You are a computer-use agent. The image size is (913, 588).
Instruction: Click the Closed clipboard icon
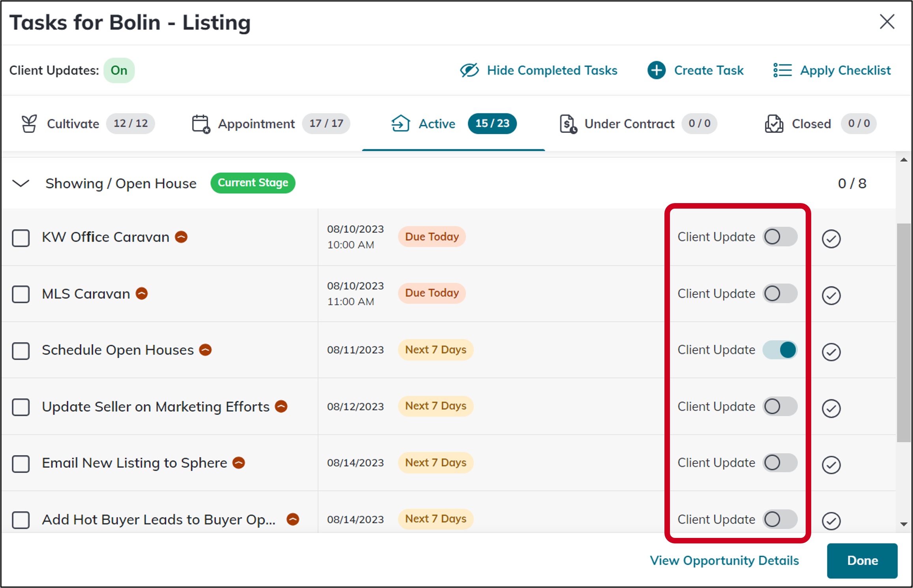tap(775, 123)
